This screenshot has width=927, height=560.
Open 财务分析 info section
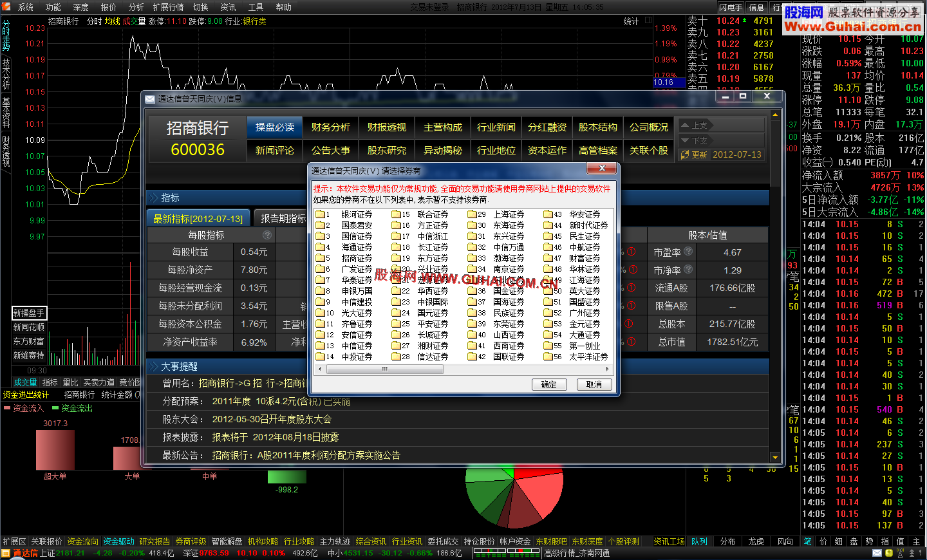(x=331, y=127)
